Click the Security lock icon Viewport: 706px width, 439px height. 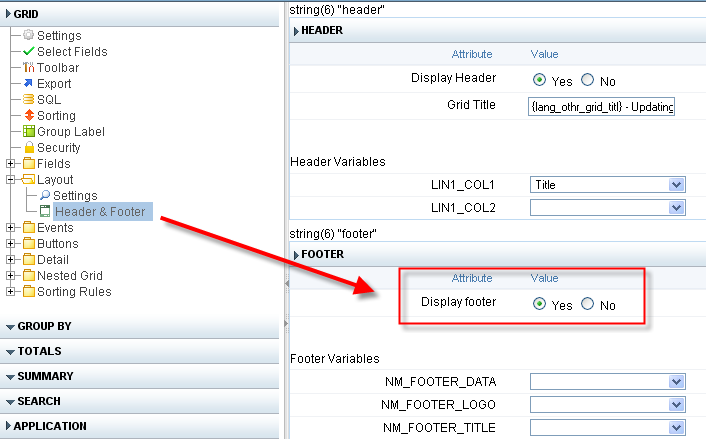coord(28,147)
